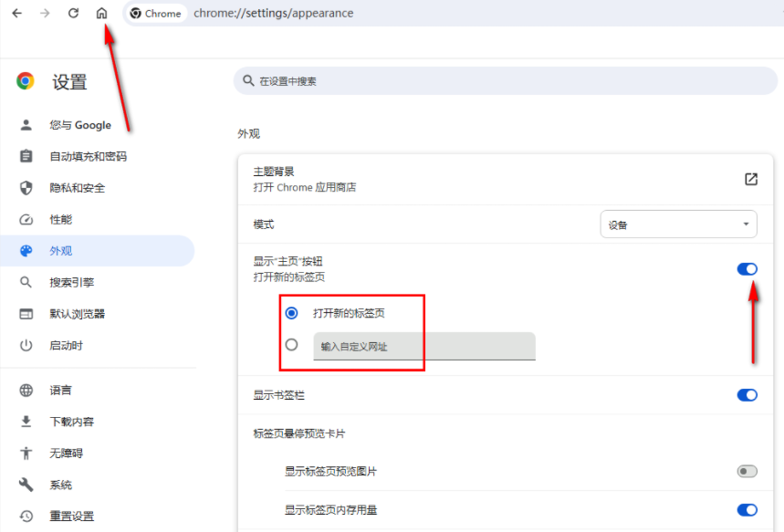784x532 pixels.
Task: Open 您与 Google settings section
Action: pos(98,125)
